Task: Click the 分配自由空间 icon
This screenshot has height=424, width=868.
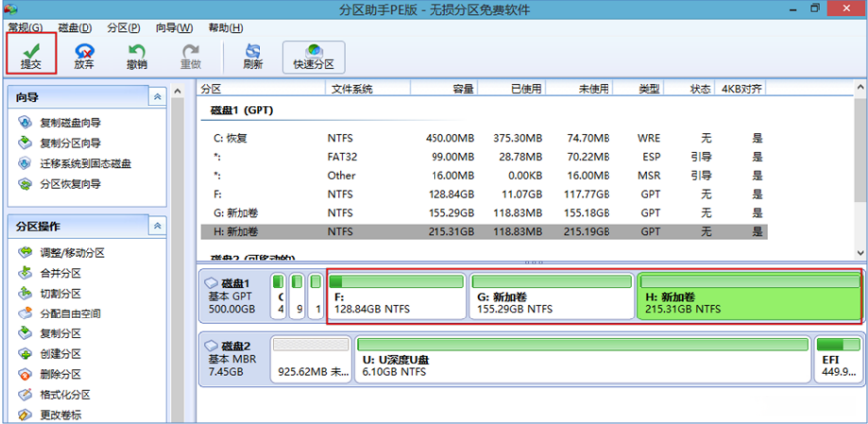Action: pyautogui.click(x=26, y=314)
